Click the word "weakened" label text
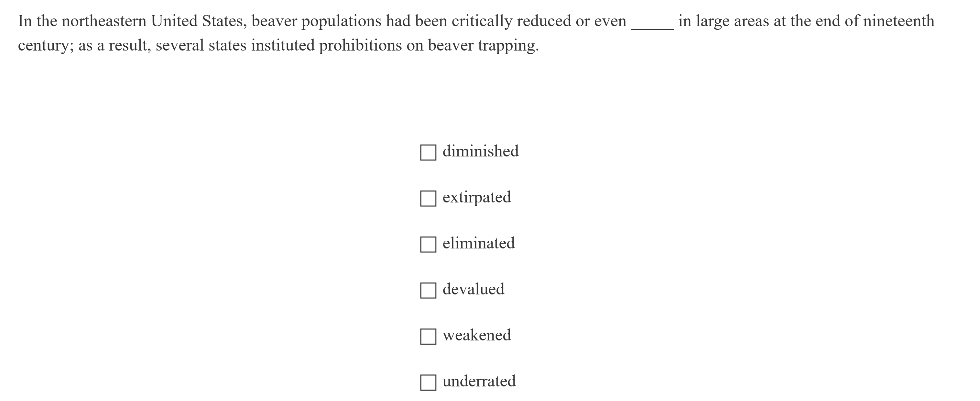Image resolution: width=980 pixels, height=401 pixels. [x=477, y=336]
